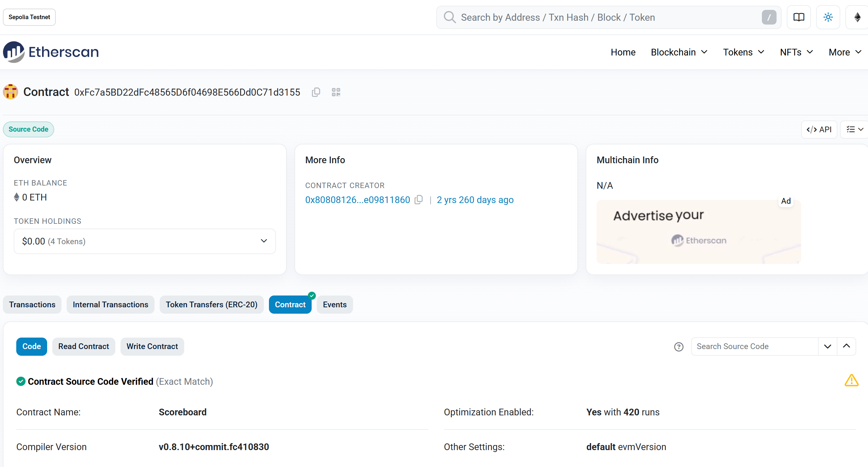Expand the Tokens navigation menu

pyautogui.click(x=743, y=52)
